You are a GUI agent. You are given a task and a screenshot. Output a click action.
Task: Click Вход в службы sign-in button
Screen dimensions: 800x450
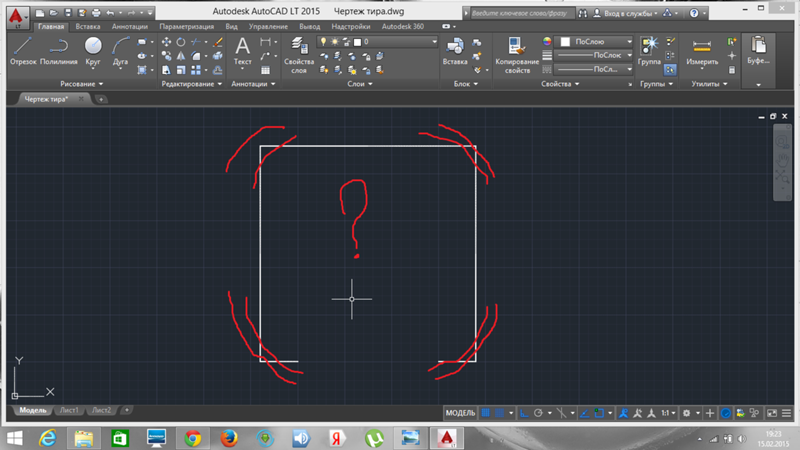tap(626, 13)
